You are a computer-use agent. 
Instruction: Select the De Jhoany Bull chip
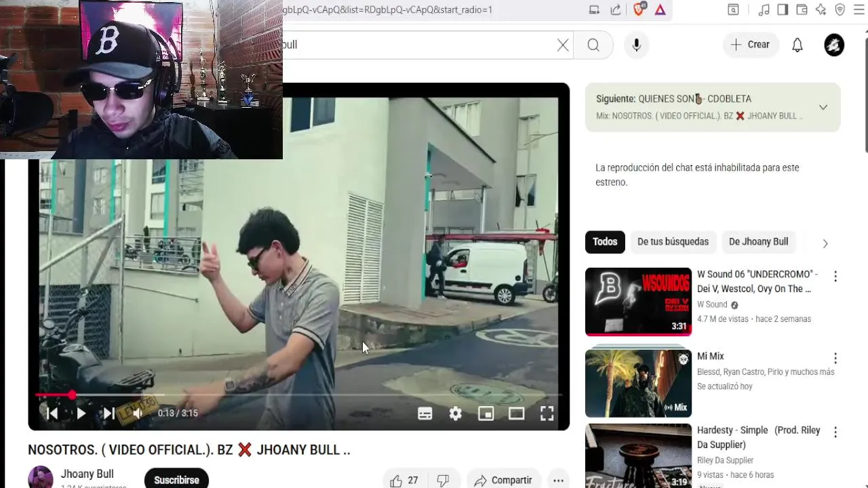point(758,241)
